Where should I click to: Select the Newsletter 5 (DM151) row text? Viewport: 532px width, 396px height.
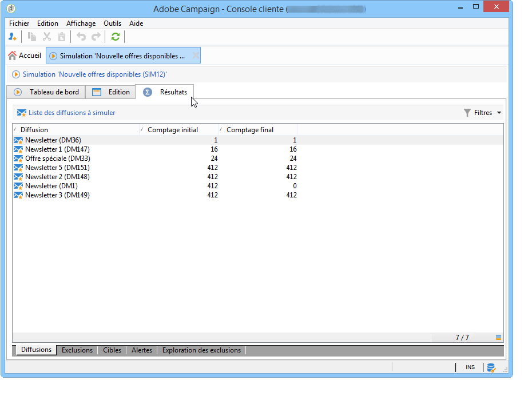pyautogui.click(x=57, y=168)
